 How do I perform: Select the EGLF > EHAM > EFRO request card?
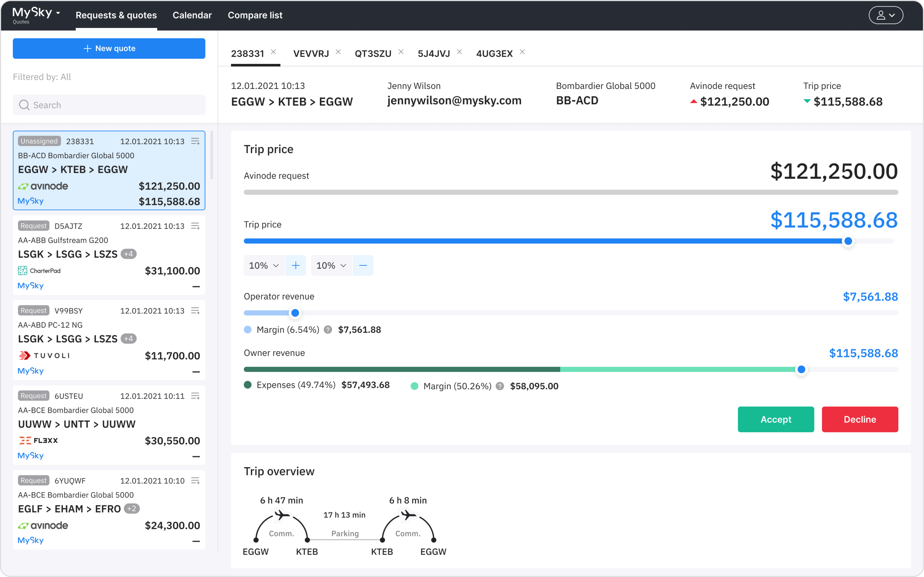pos(109,510)
